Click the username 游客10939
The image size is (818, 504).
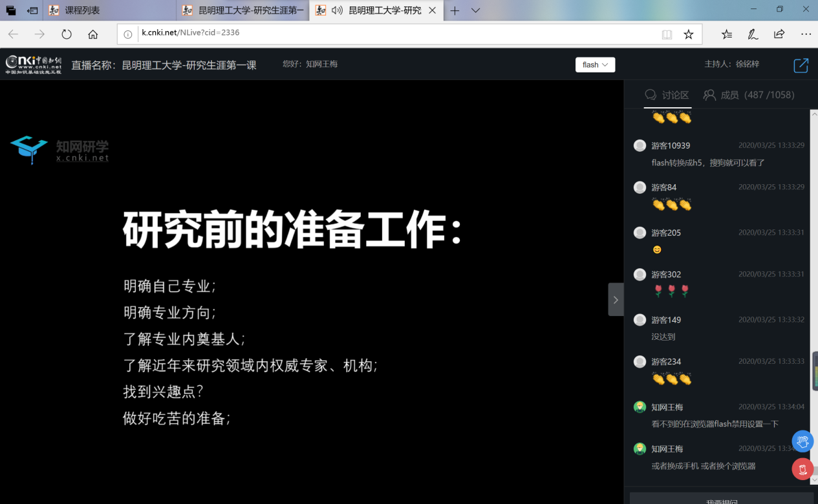pyautogui.click(x=671, y=145)
